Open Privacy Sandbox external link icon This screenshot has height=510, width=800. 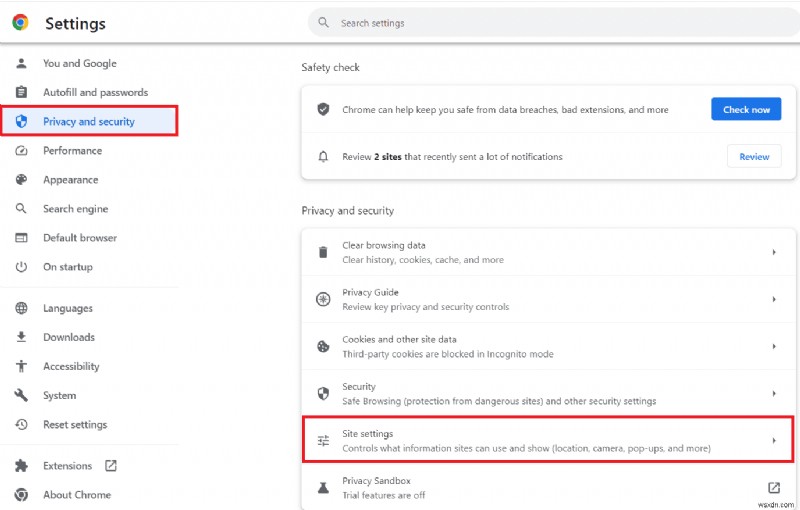point(773,488)
